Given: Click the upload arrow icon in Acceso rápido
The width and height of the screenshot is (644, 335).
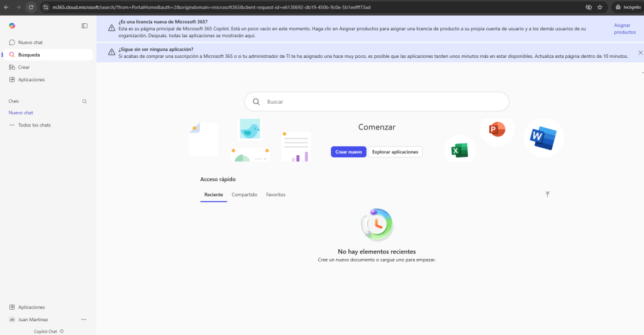Looking at the screenshot, I should (547, 195).
